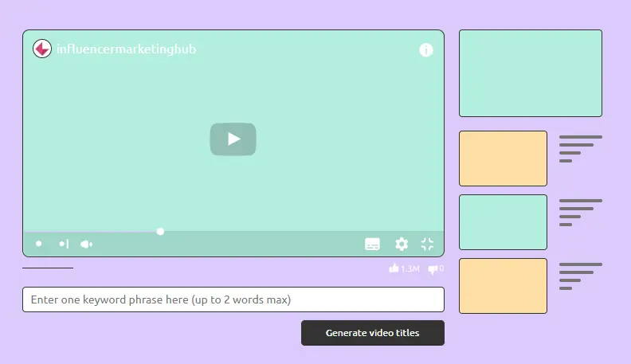The height and width of the screenshot is (364, 631).
Task: Open the large green sidebar thumbnail
Action: point(531,73)
